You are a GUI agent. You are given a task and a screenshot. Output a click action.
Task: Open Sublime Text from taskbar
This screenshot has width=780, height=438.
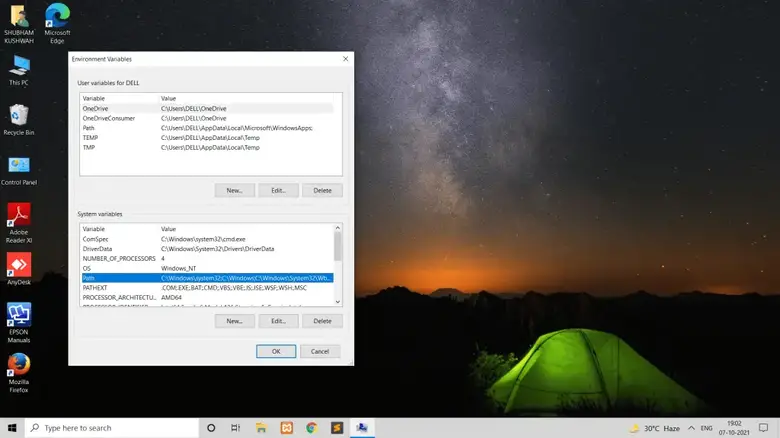[x=337, y=428]
